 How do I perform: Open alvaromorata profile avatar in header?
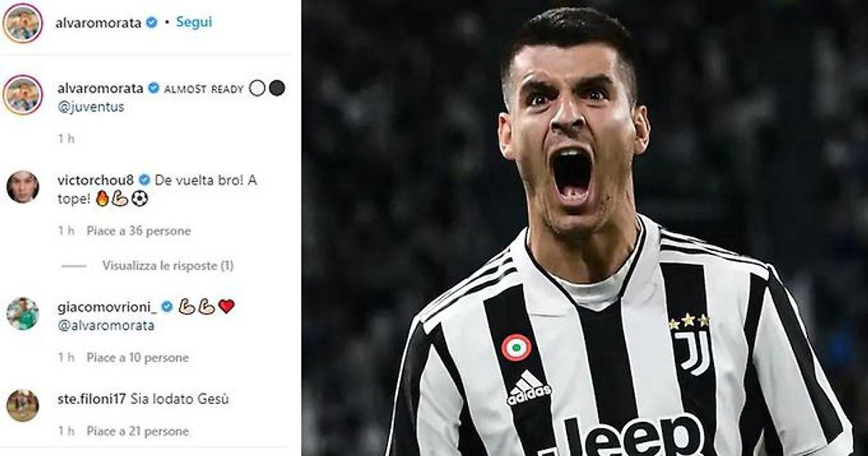pyautogui.click(x=22, y=22)
